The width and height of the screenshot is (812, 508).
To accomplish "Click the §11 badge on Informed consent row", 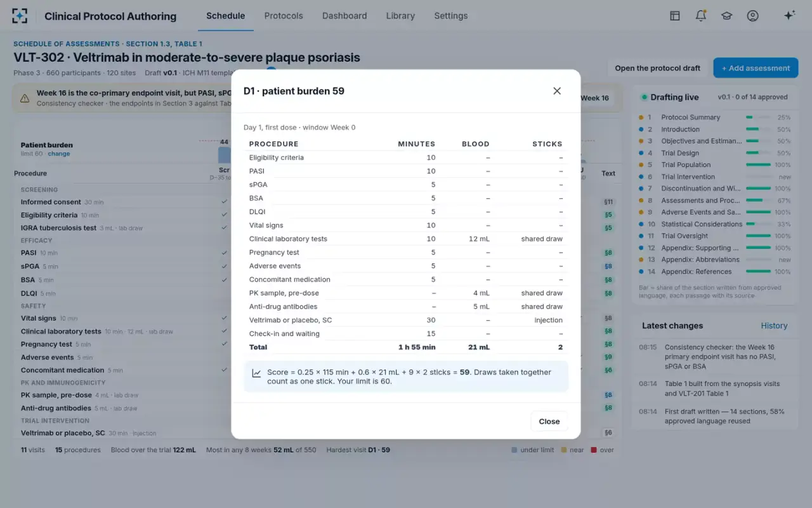I will pos(608,202).
